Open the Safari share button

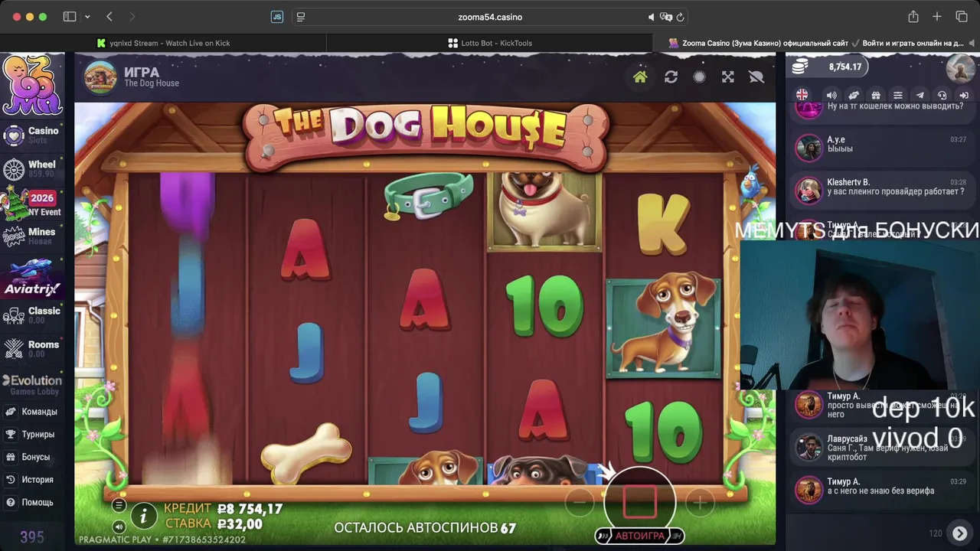913,17
